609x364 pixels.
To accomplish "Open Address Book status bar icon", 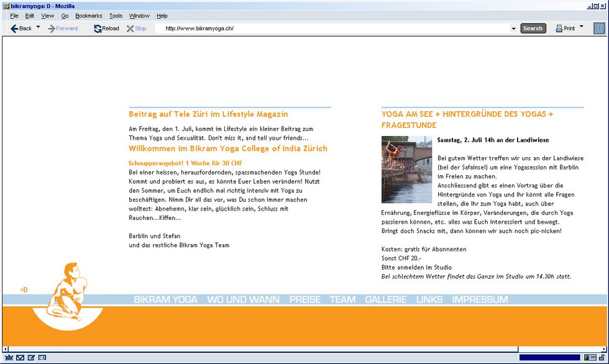I will click(x=42, y=357).
